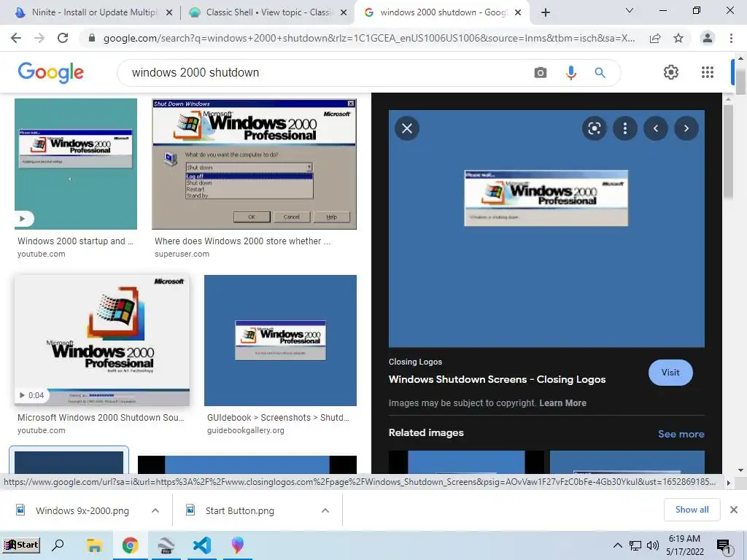This screenshot has height=560, width=747.
Task: Open Windows Shutdown Screens - Closing Logos title
Action: coord(497,379)
